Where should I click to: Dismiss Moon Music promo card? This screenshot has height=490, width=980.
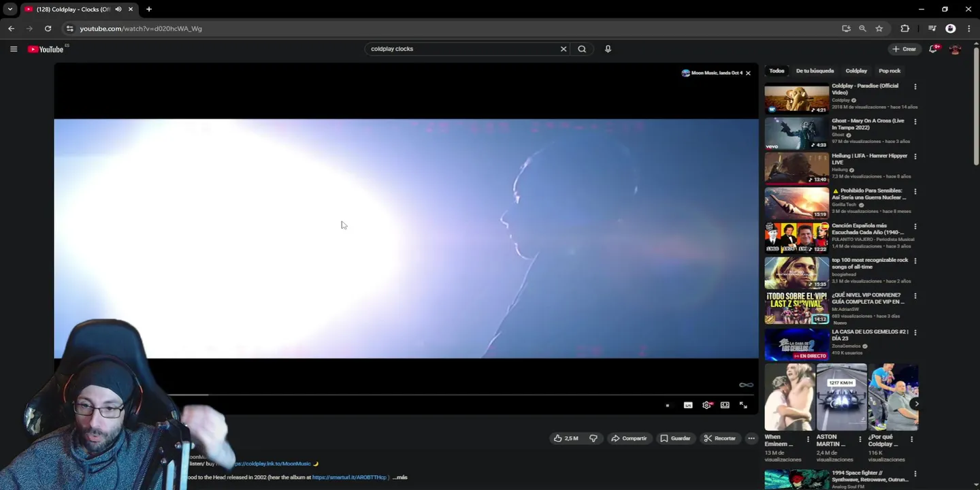(x=748, y=73)
